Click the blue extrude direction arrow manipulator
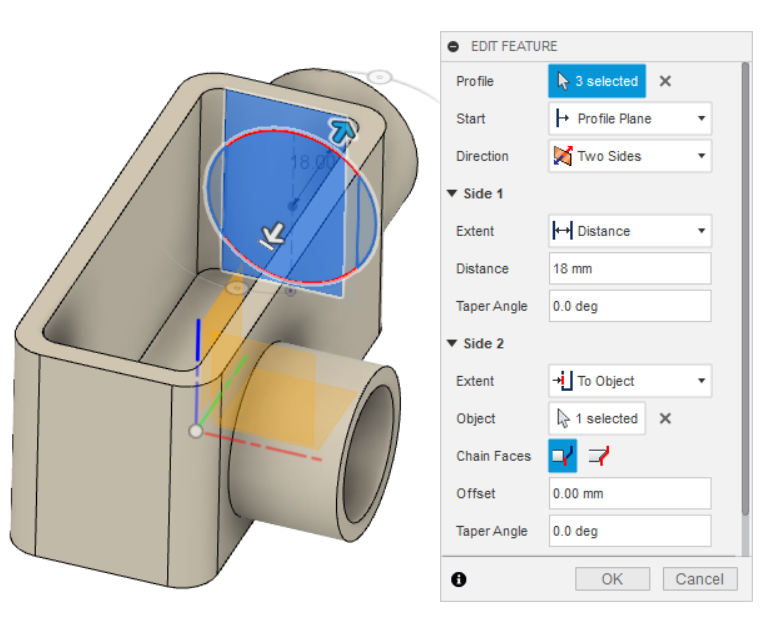Image resolution: width=767 pixels, height=627 pixels. click(x=342, y=130)
